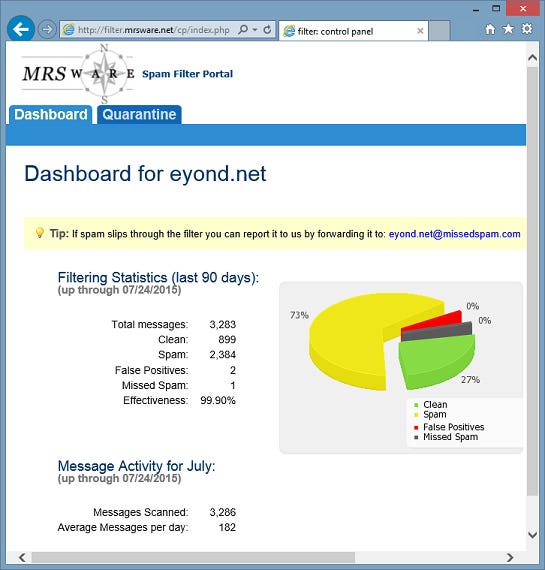Click the Average Messages per day value 182
Viewport: 545px width, 570px height.
tap(227, 527)
